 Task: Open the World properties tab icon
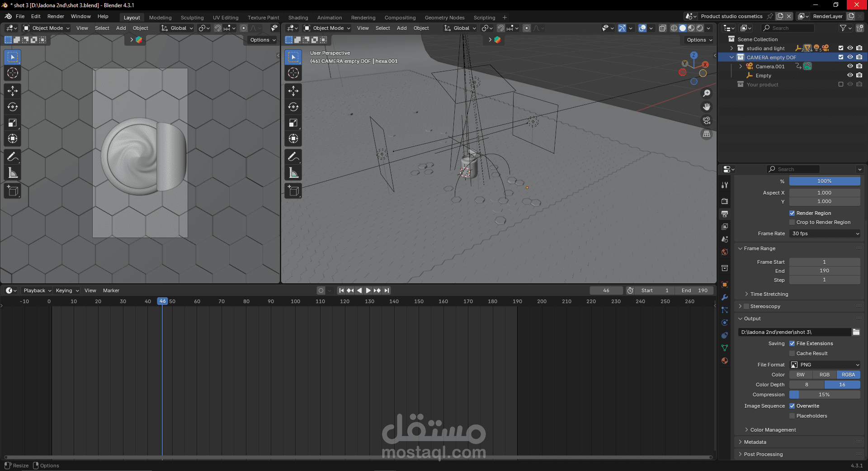[725, 252]
